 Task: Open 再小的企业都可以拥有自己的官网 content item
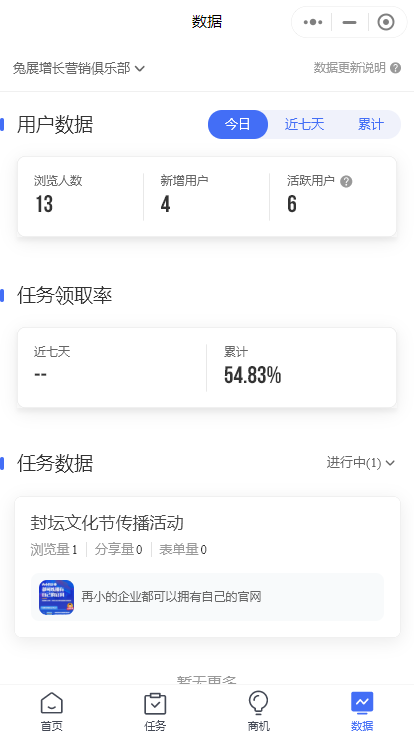coord(207,597)
